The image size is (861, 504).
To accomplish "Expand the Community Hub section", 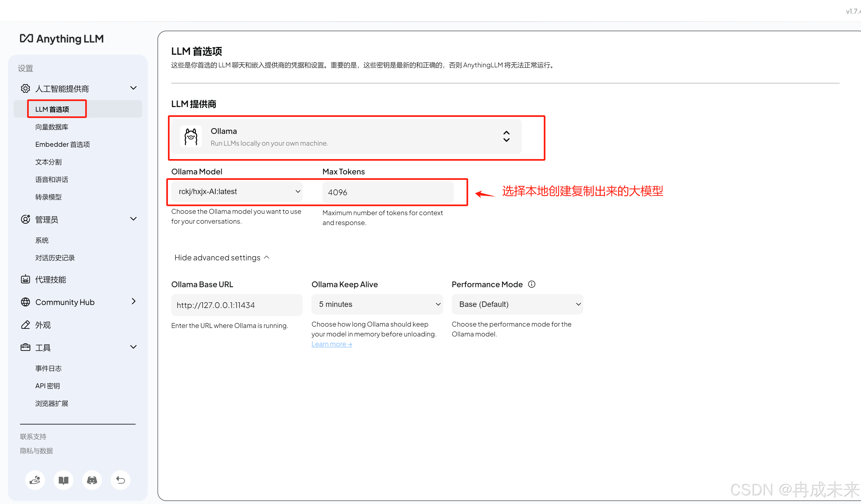I will pos(133,301).
